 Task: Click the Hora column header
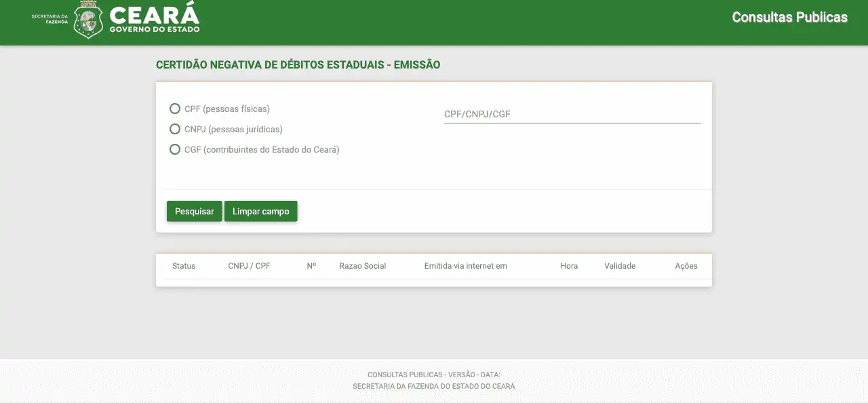coord(569,266)
